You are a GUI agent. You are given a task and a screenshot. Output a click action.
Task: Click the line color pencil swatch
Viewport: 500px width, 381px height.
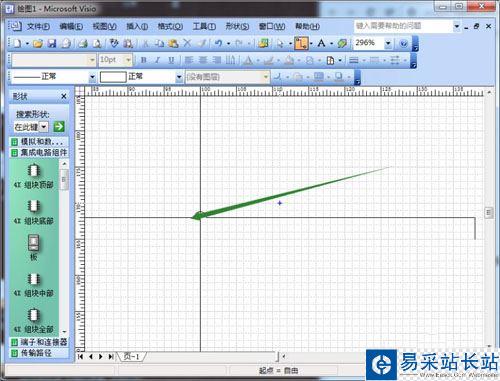(x=269, y=60)
